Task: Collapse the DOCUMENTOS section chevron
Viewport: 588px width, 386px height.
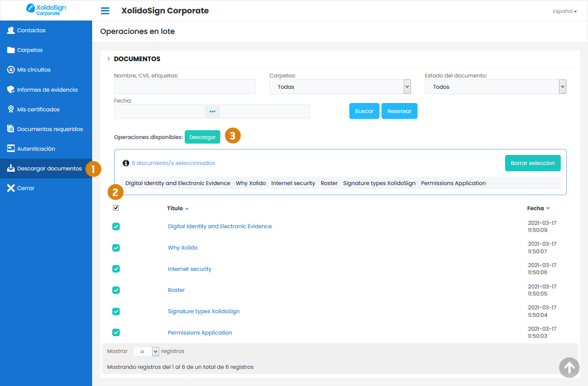Action: tap(108, 59)
